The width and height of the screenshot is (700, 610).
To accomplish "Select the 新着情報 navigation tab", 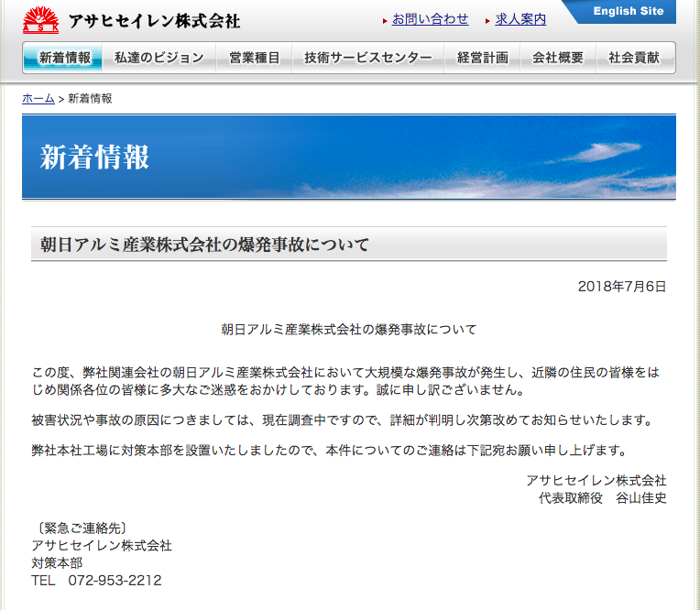I will pos(63,58).
